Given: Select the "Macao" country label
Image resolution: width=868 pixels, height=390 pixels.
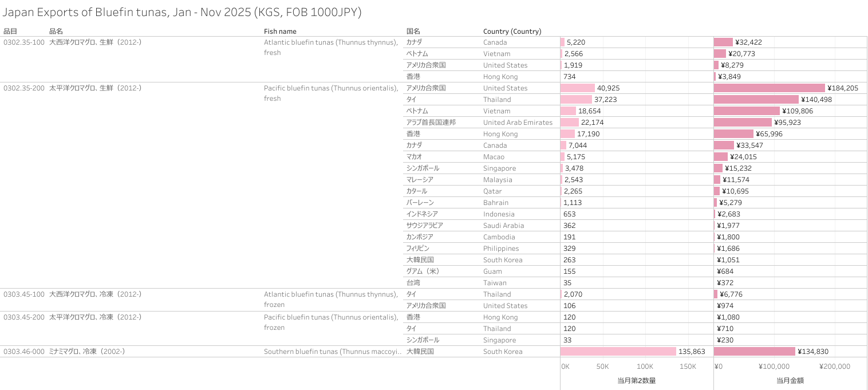Looking at the screenshot, I should [494, 157].
